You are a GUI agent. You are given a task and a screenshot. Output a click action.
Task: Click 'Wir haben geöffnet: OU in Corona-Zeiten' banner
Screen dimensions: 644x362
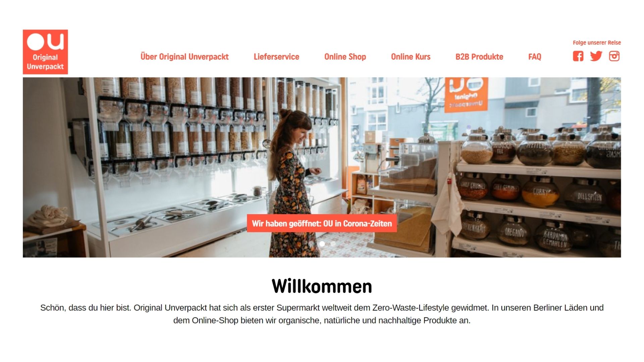click(x=322, y=223)
